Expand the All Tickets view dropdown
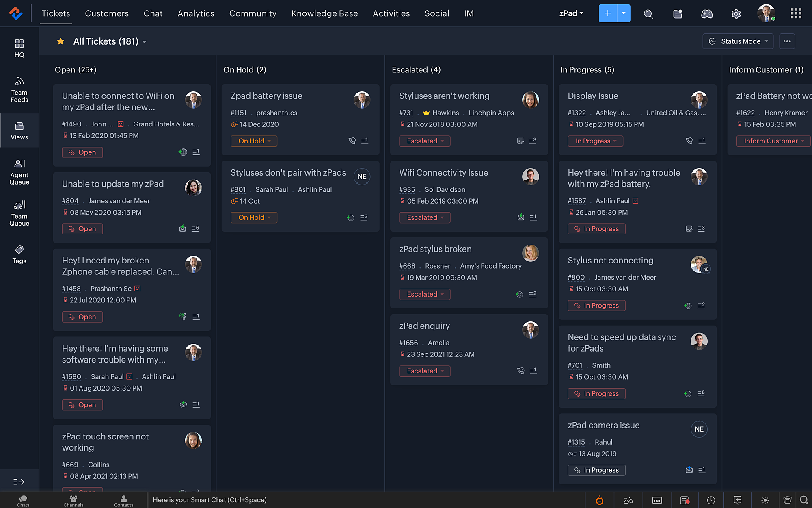This screenshot has width=812, height=508. pos(145,42)
